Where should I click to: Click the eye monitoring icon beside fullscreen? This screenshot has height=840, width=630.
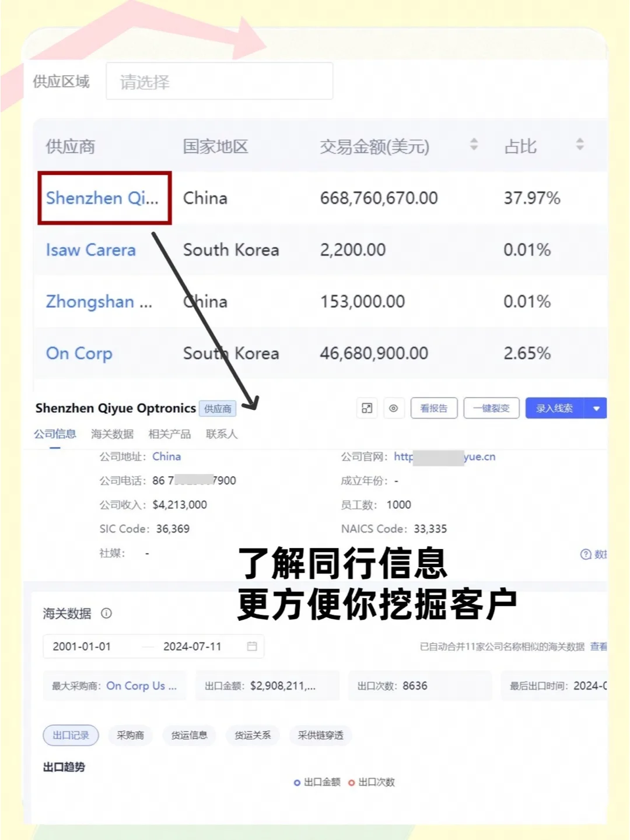pyautogui.click(x=394, y=408)
